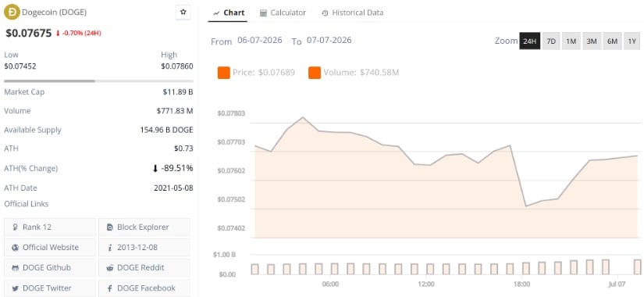Open the Calculator tab
644x297 pixels.
coord(283,13)
